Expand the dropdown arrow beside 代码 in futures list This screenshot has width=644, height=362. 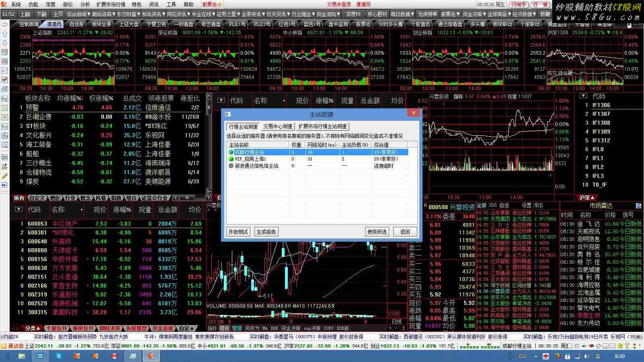click(583, 96)
